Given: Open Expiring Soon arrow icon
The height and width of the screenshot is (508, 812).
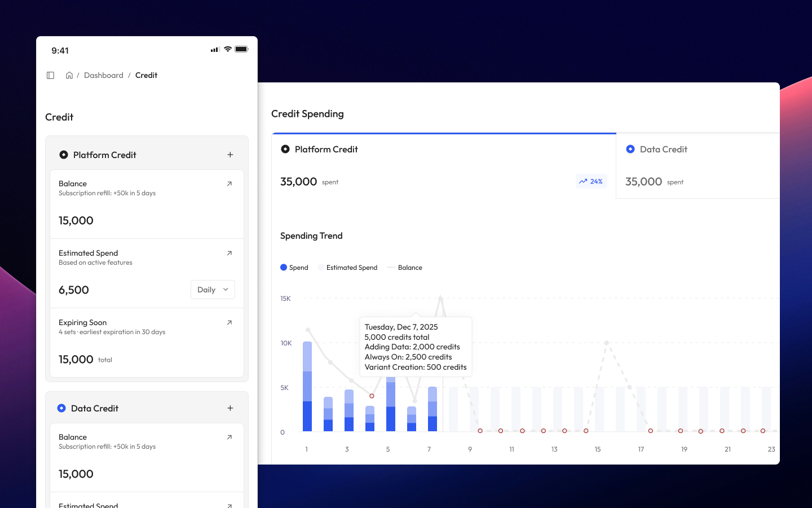Looking at the screenshot, I should pyautogui.click(x=230, y=322).
